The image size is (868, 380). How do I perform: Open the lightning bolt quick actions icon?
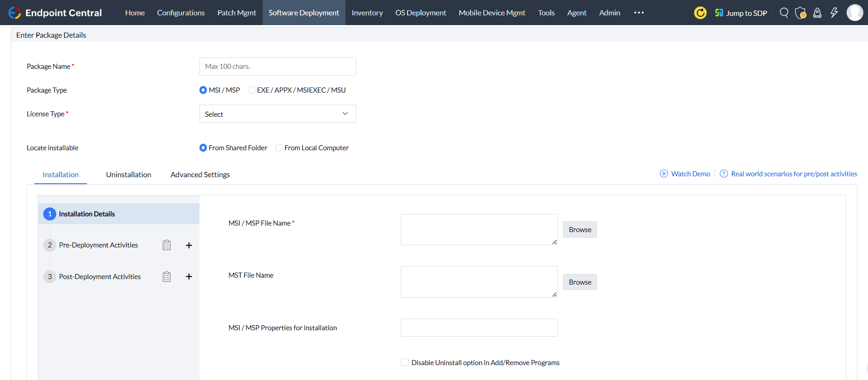(834, 13)
